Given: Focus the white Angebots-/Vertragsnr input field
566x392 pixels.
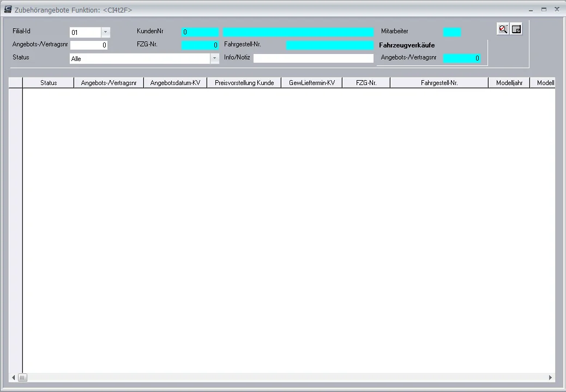Looking at the screenshot, I should pos(89,45).
